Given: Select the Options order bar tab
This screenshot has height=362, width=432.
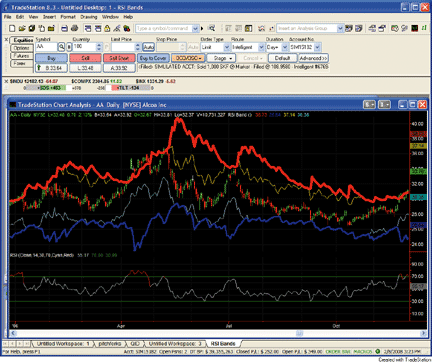Looking at the screenshot, I should (x=22, y=48).
